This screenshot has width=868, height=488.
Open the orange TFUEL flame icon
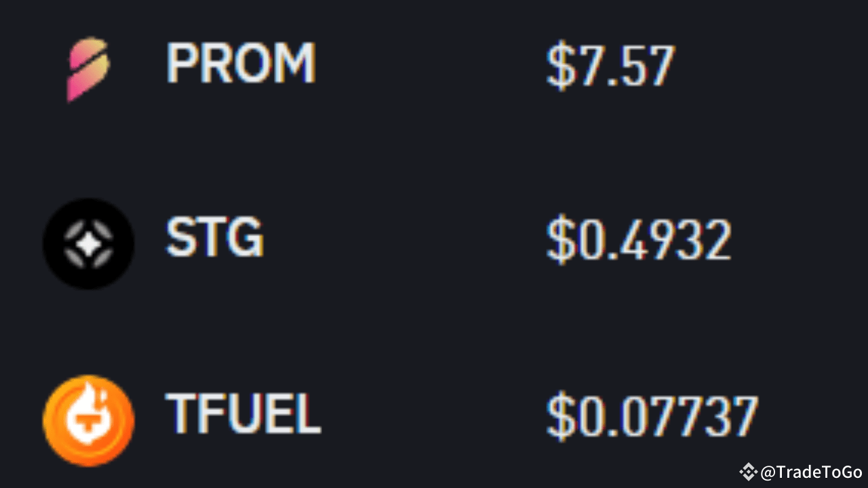(x=88, y=420)
